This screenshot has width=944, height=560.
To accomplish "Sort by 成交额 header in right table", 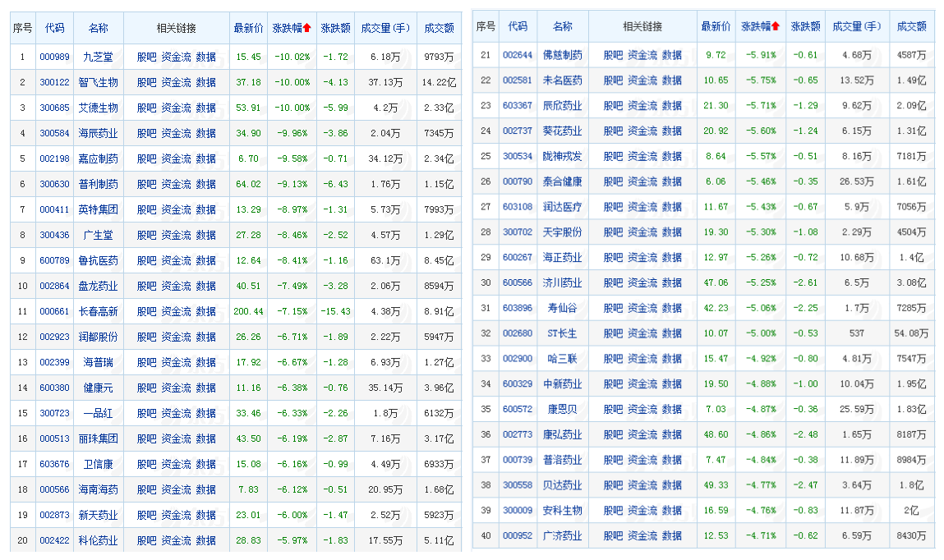I will [x=910, y=26].
